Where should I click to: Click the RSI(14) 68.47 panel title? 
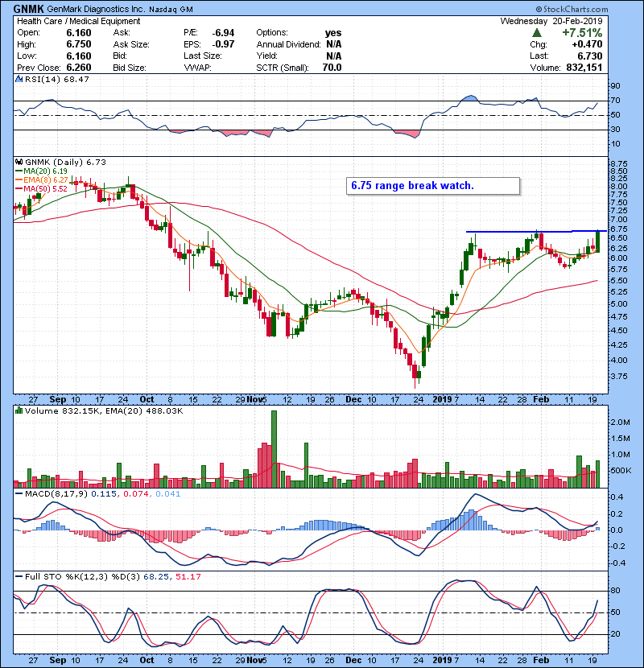coord(56,79)
